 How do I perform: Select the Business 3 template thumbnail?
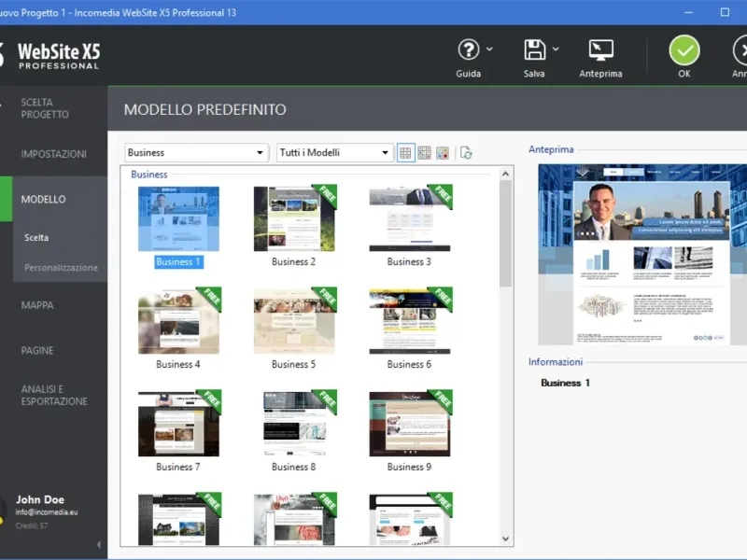pyautogui.click(x=410, y=218)
